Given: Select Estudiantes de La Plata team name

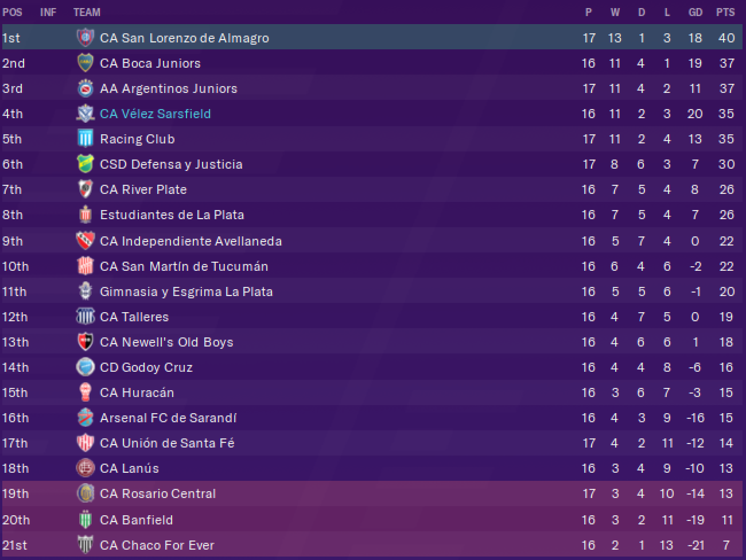Looking at the screenshot, I should [x=172, y=215].
